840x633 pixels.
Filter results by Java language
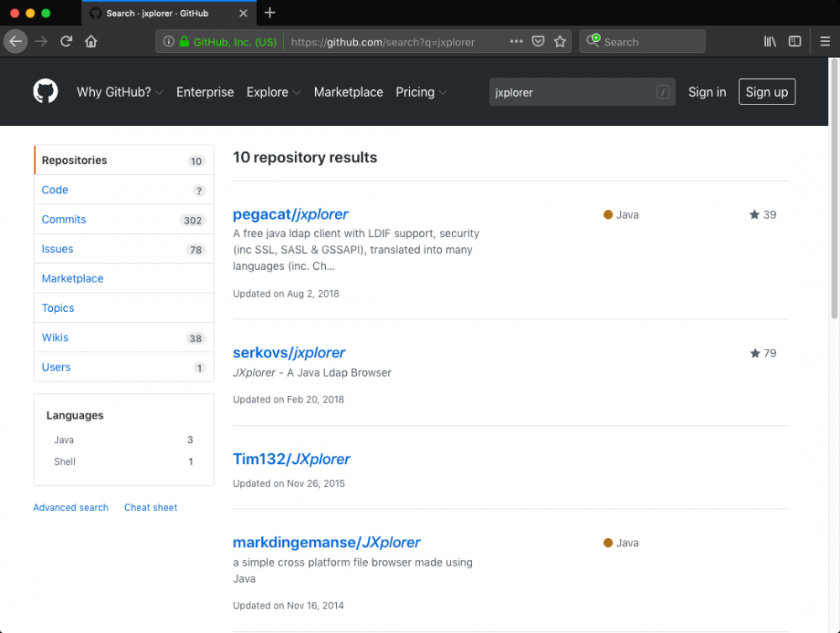click(x=64, y=440)
